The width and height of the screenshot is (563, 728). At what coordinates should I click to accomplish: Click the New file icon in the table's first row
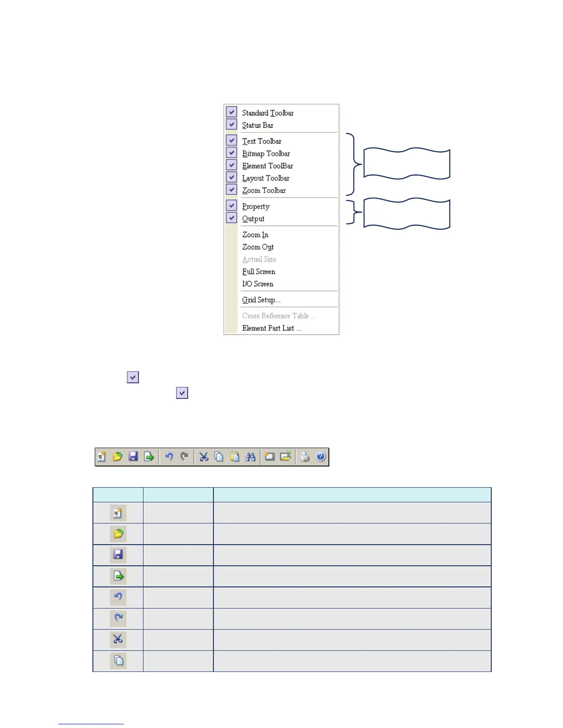118,513
